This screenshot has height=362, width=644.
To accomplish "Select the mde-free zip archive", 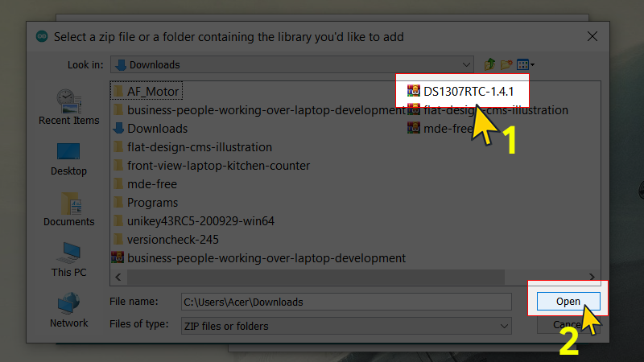I will point(440,129).
